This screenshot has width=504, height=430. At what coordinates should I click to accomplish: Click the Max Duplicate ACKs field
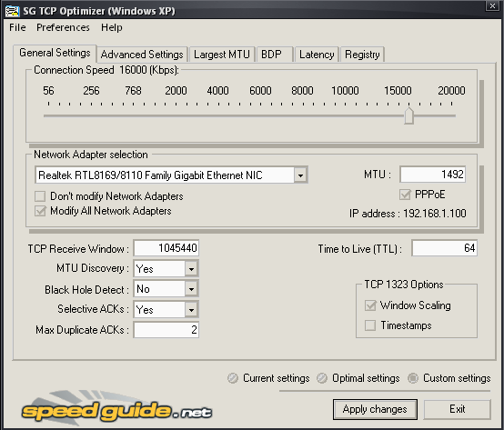point(166,330)
